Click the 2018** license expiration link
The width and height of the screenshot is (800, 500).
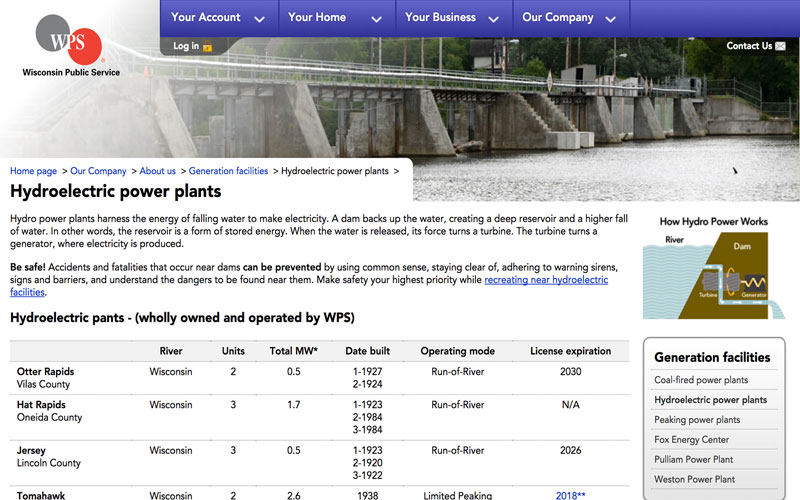click(570, 495)
